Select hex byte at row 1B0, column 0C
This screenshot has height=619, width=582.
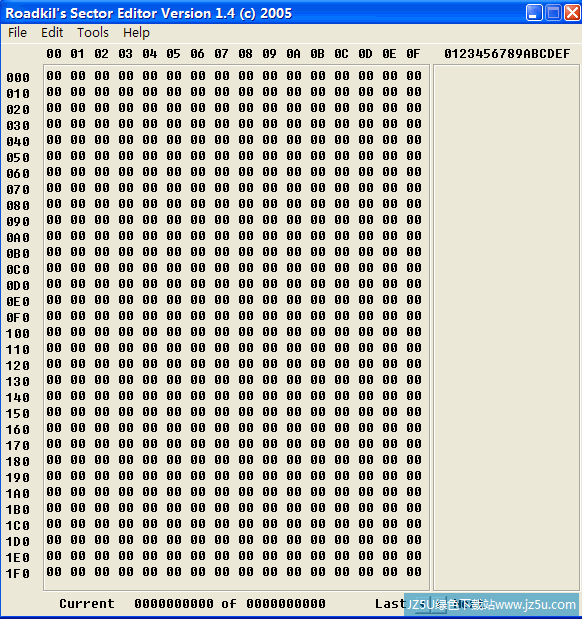(342, 508)
